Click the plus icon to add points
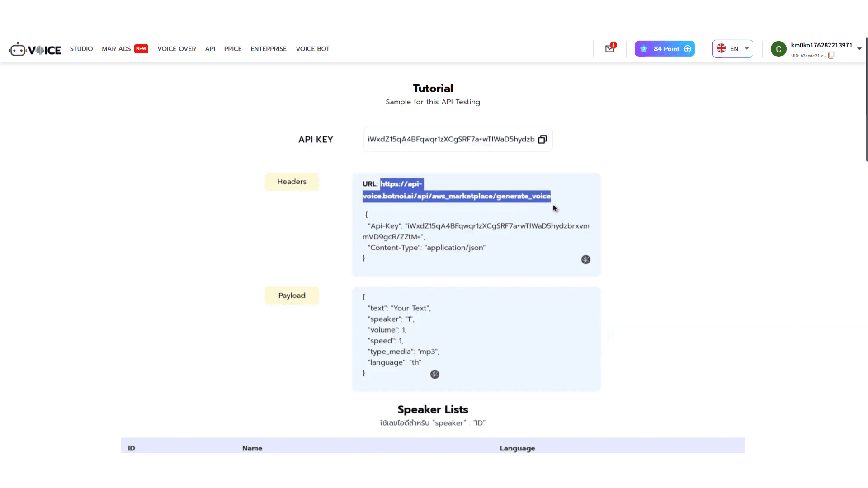Screen dimensions: 868x488 pos(688,49)
